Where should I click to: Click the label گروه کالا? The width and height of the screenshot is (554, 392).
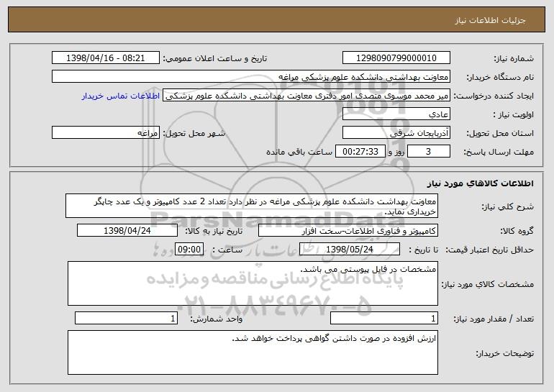point(517,232)
